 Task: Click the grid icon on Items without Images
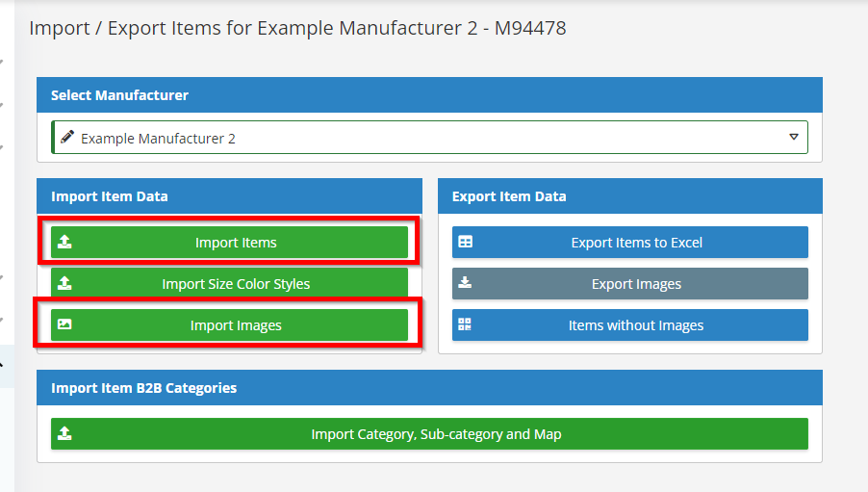click(x=466, y=324)
